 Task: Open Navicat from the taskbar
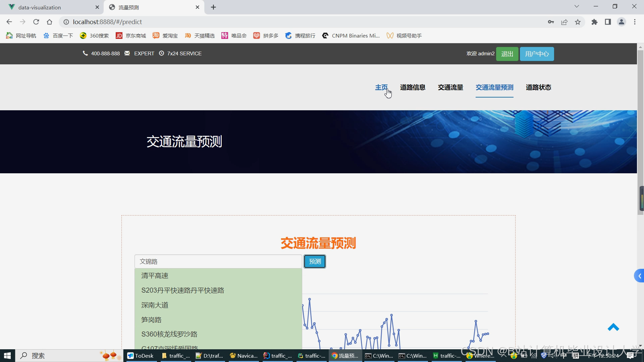tap(244, 356)
